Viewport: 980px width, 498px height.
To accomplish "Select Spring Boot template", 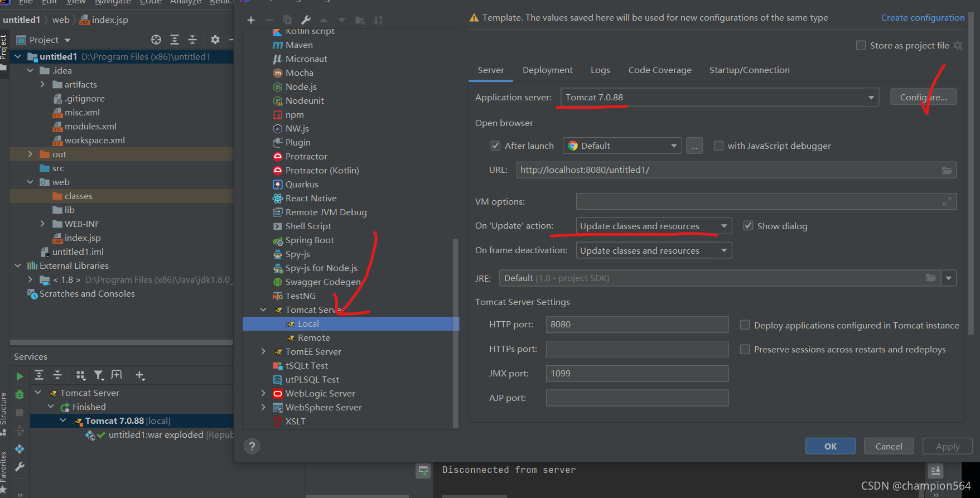I will click(x=310, y=240).
